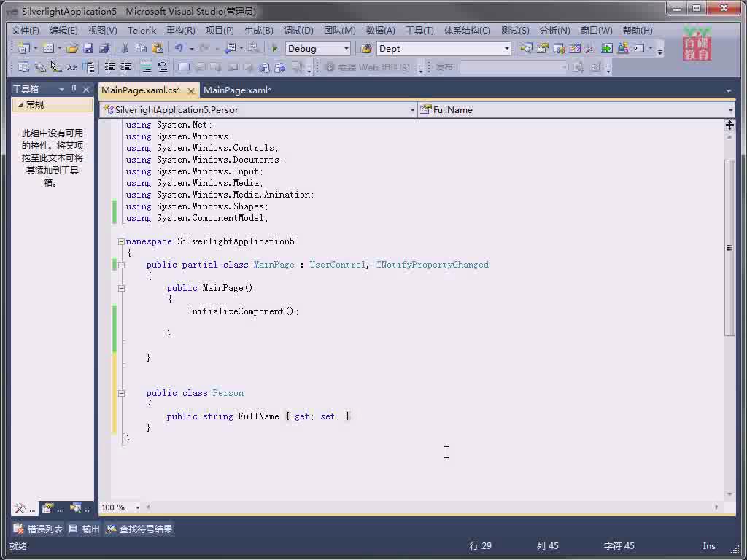The image size is (747, 560).
Task: Click the horizontal scrollbar right arrow in the editor
Action: [x=716, y=507]
